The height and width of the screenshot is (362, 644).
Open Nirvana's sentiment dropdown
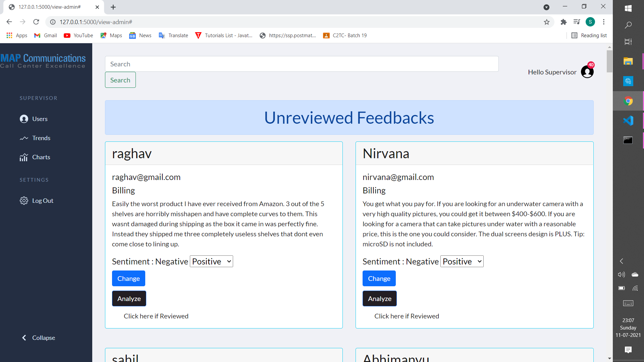coord(462,261)
